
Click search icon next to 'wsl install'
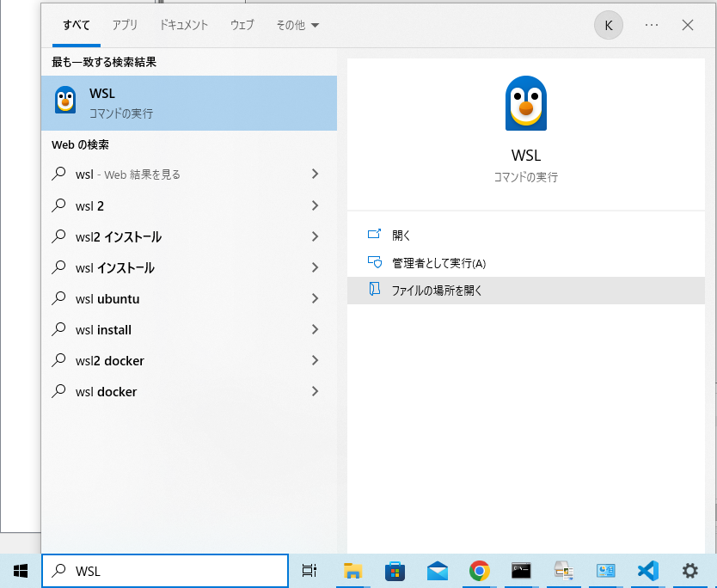point(58,329)
